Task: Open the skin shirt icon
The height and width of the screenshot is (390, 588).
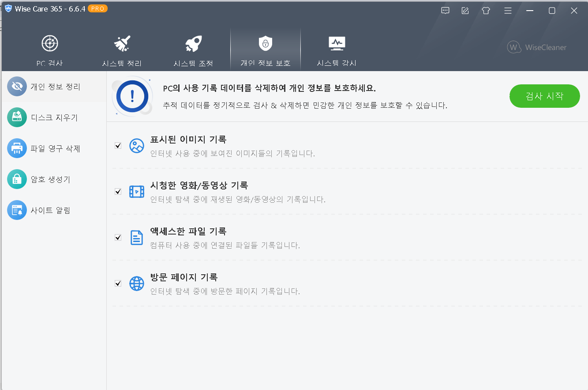Action: (486, 11)
